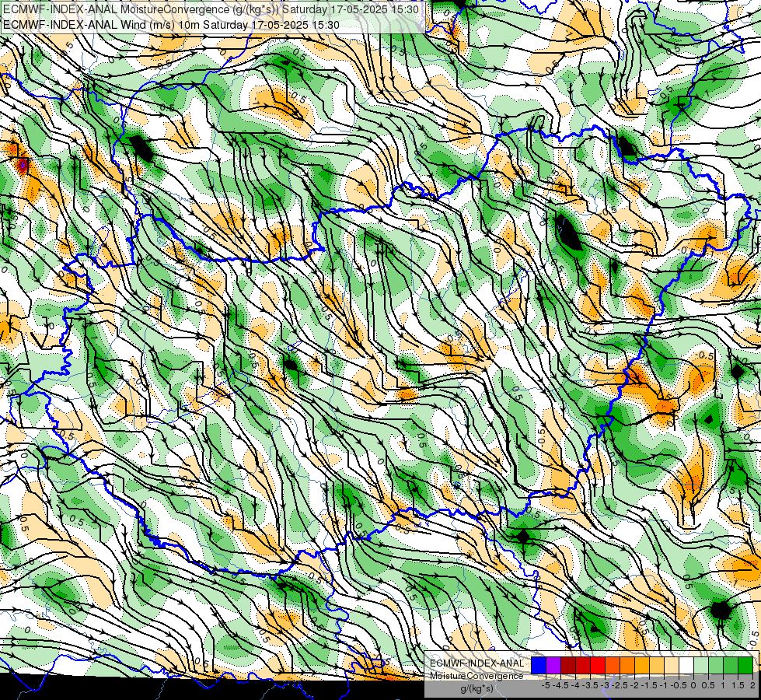Screen dimensions: 761x700
Task: Click the darkest green 1.5 to 2 swatch
Action: click(x=745, y=665)
